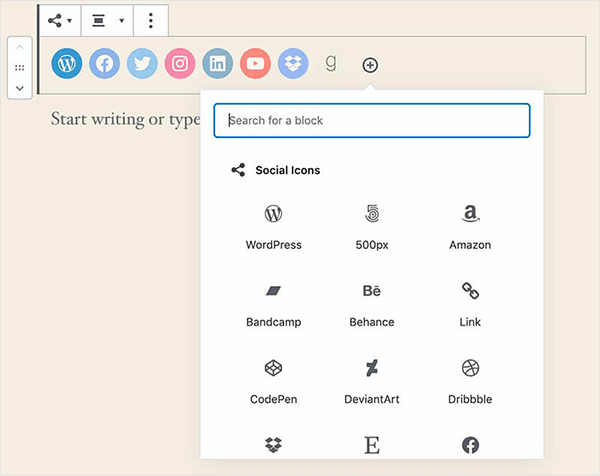This screenshot has height=476, width=600.
Task: Pick the Behance block option
Action: coord(371,304)
